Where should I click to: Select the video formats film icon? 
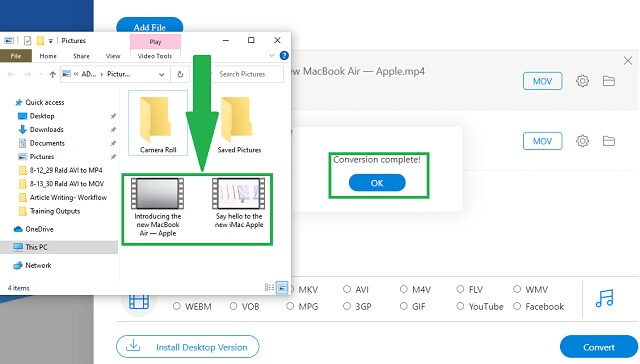(x=139, y=302)
